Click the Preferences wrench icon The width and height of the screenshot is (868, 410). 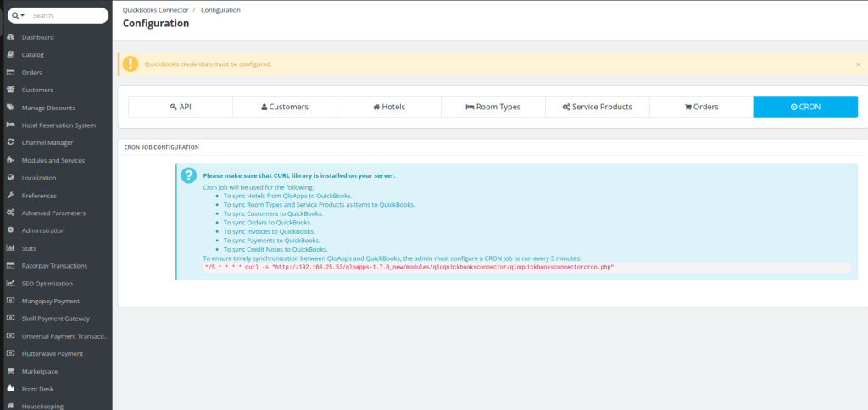10,196
